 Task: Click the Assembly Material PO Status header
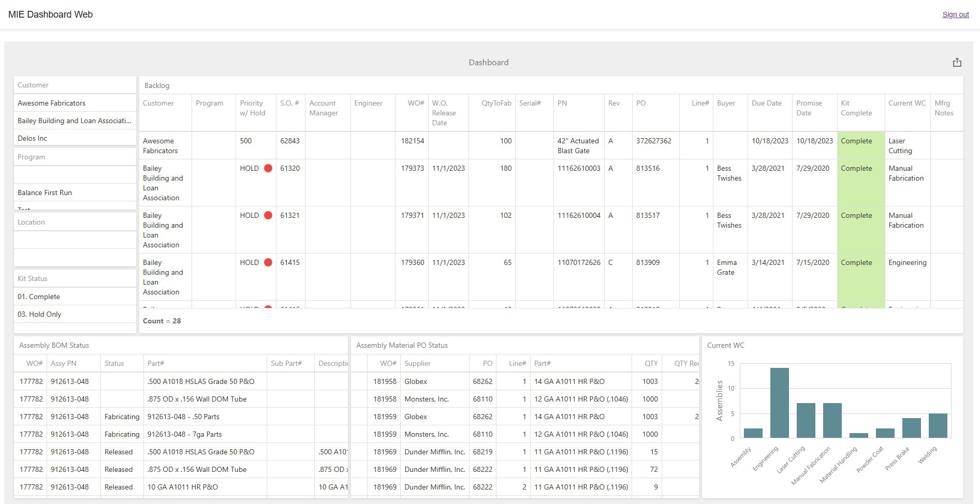tap(401, 345)
